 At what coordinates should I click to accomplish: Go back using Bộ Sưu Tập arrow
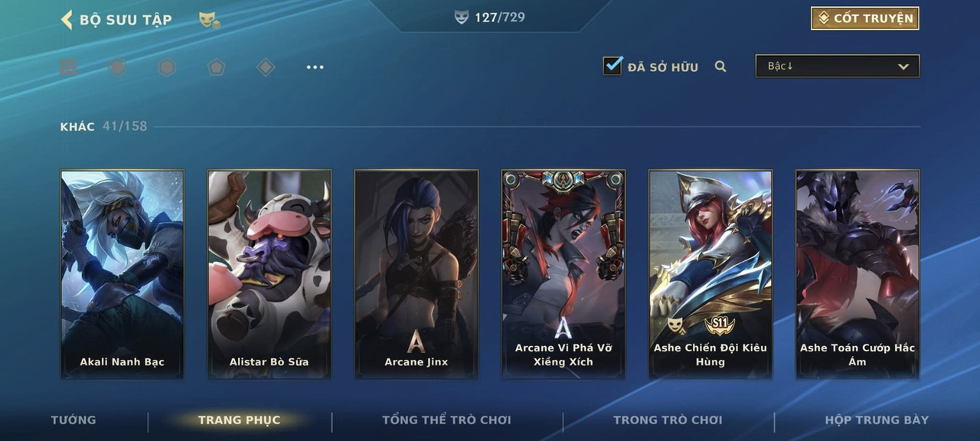click(67, 19)
